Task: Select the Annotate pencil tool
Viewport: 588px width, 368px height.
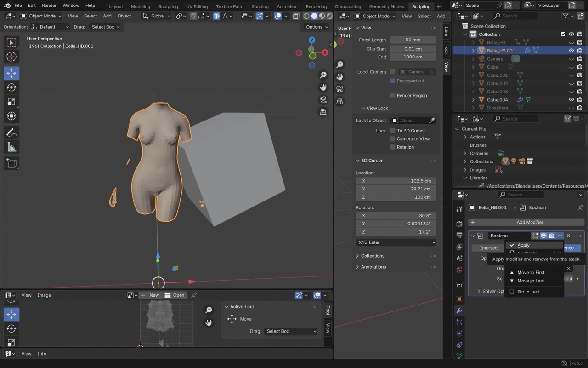Action: (x=11, y=132)
